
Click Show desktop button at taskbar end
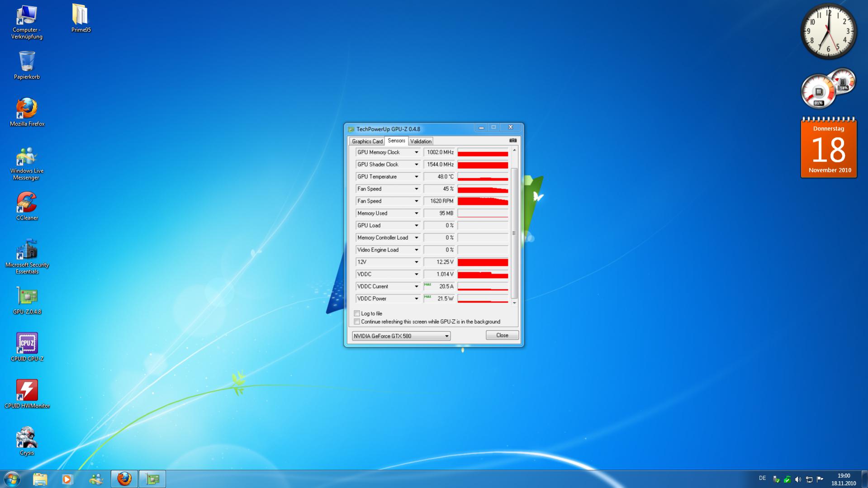[864, 479]
